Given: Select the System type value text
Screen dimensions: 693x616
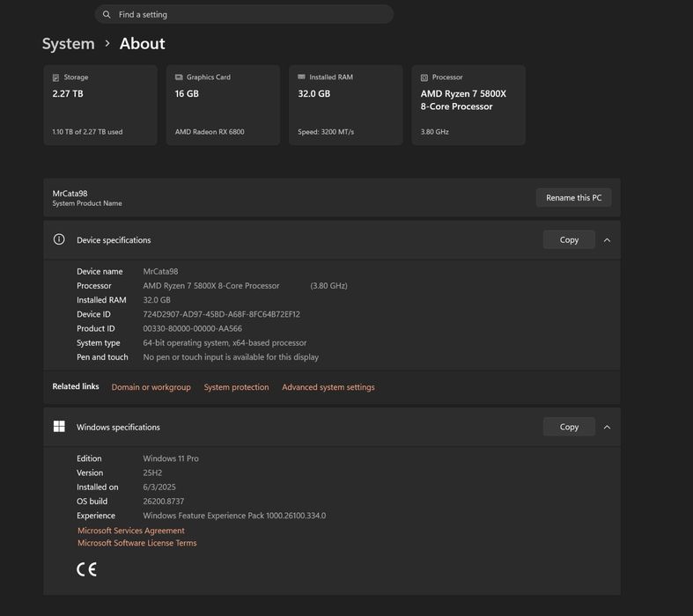Looking at the screenshot, I should coord(225,342).
